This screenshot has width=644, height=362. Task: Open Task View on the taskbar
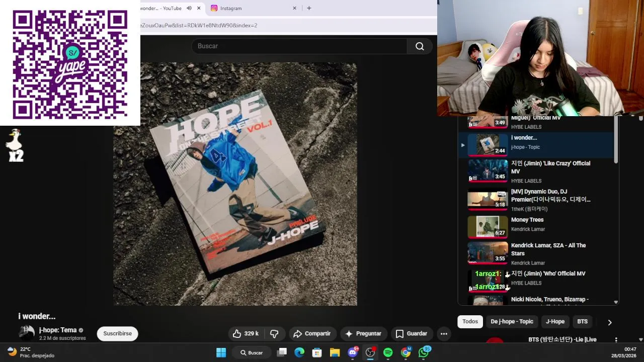282,352
